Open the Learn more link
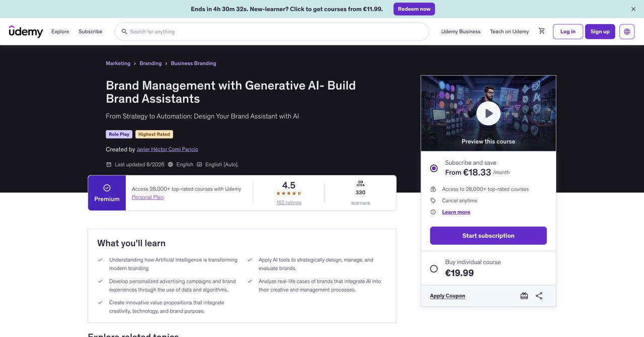644x337 pixels. click(456, 212)
